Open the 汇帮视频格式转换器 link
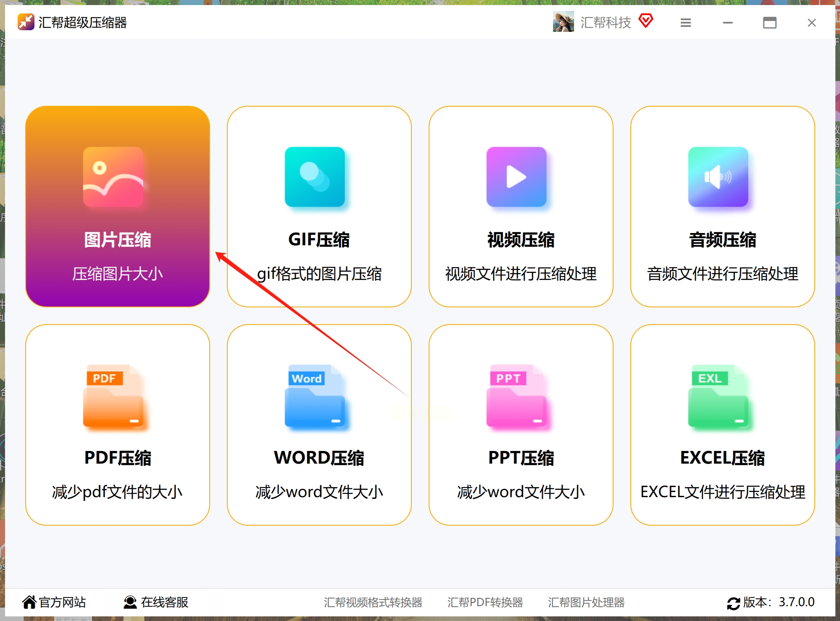Image resolution: width=840 pixels, height=621 pixels. point(373,602)
